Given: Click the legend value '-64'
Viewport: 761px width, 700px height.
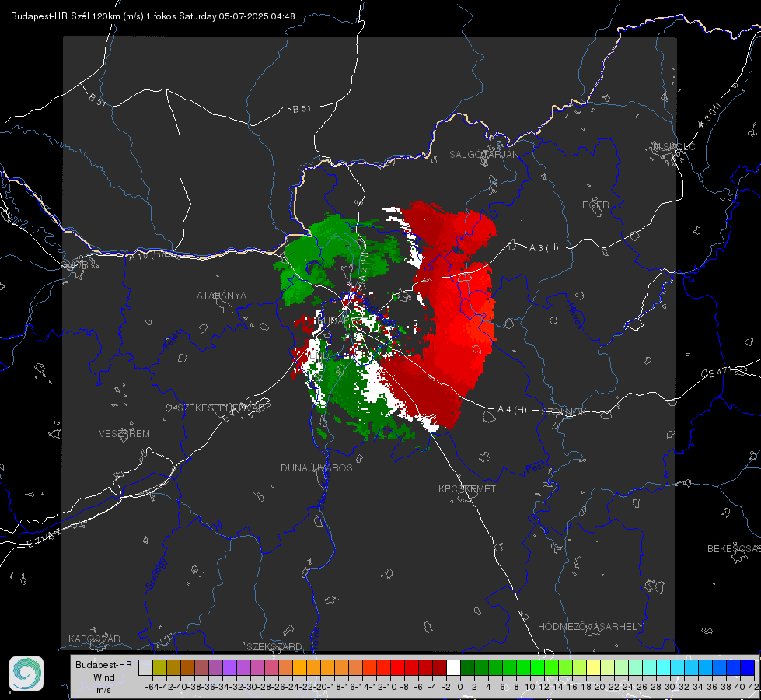Looking at the screenshot, I should point(152,687).
